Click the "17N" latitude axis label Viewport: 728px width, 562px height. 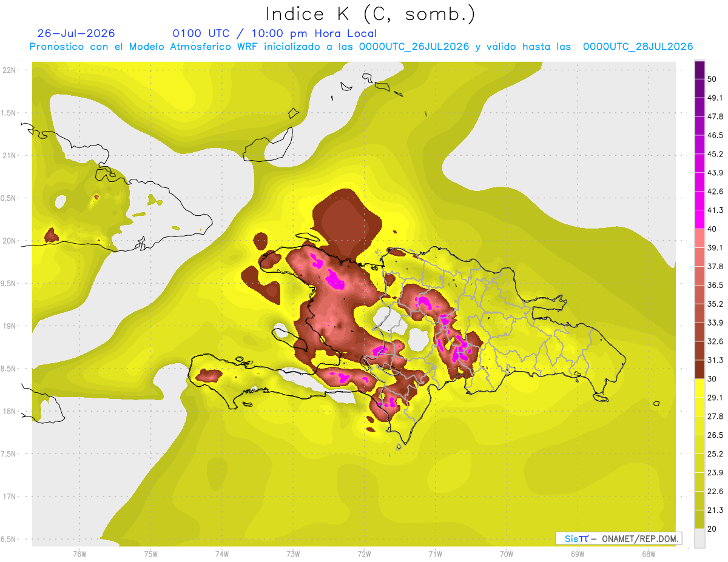coord(9,497)
